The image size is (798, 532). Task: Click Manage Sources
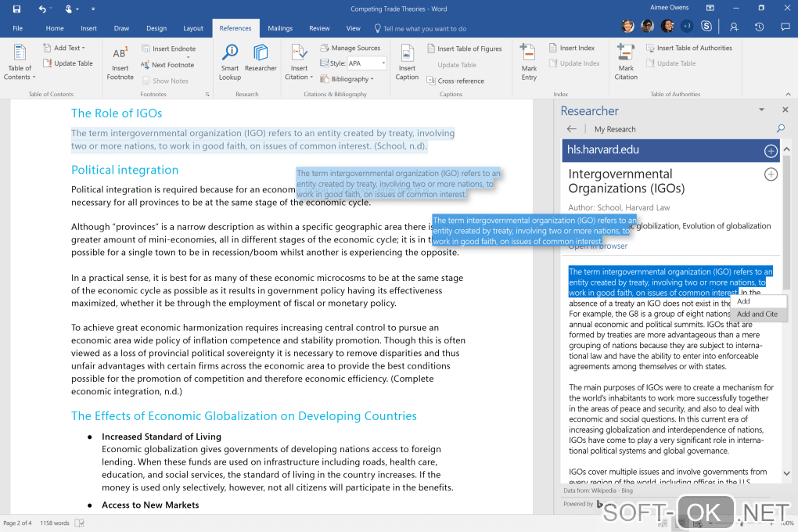coord(350,48)
